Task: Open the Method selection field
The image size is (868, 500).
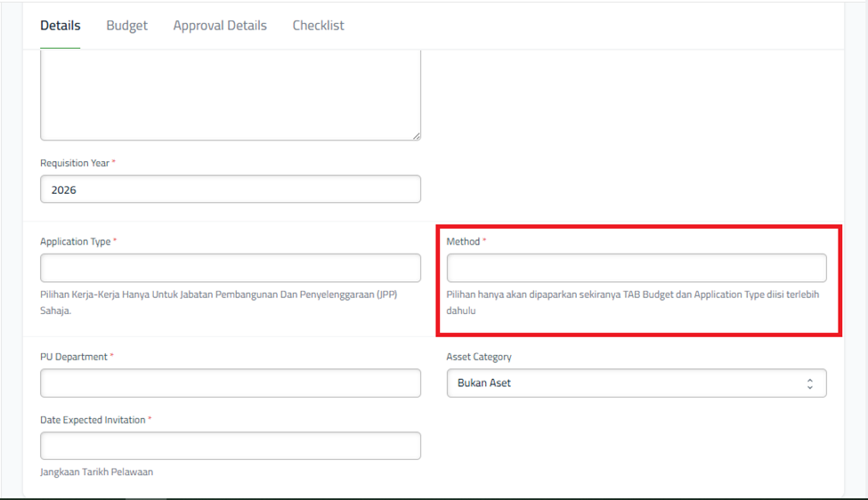Action: tap(636, 268)
